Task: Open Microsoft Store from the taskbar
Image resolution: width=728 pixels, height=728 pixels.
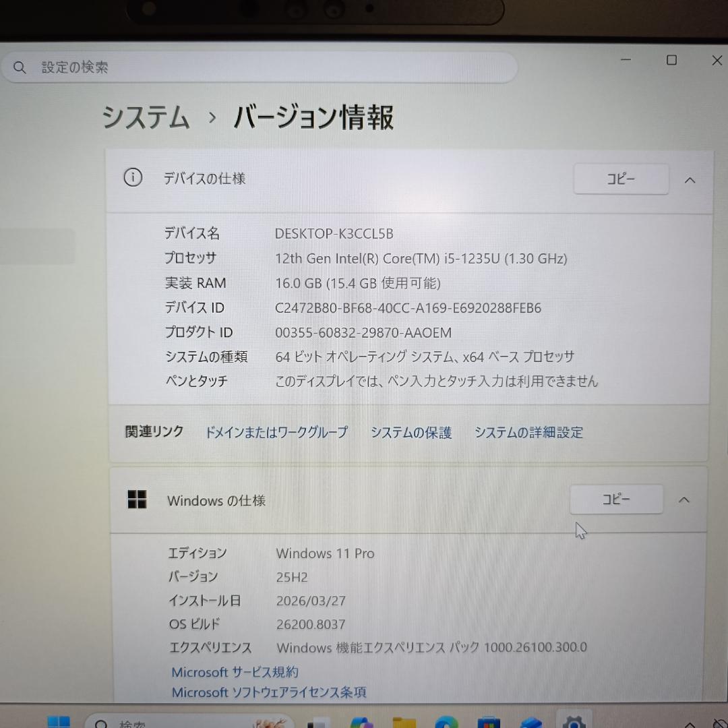Action: pos(489,722)
